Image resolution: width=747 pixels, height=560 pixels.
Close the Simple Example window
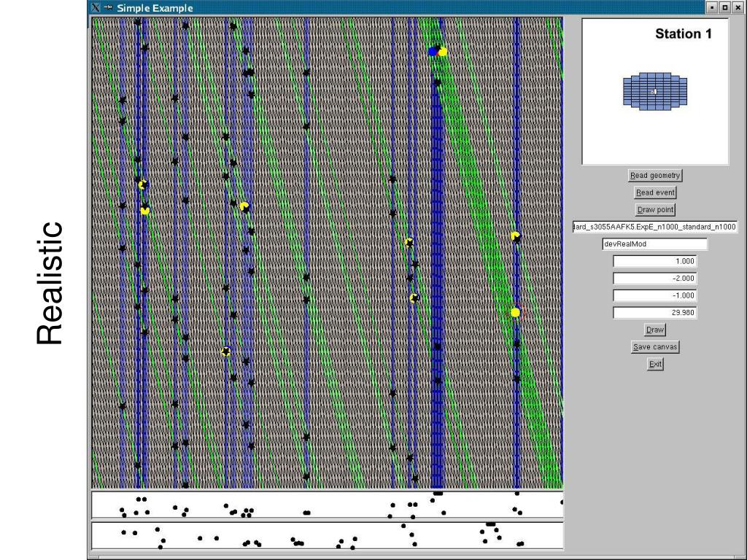(737, 7)
